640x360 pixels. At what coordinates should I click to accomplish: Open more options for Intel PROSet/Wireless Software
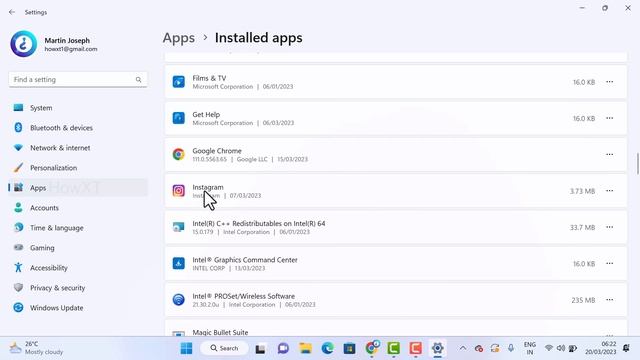click(609, 300)
